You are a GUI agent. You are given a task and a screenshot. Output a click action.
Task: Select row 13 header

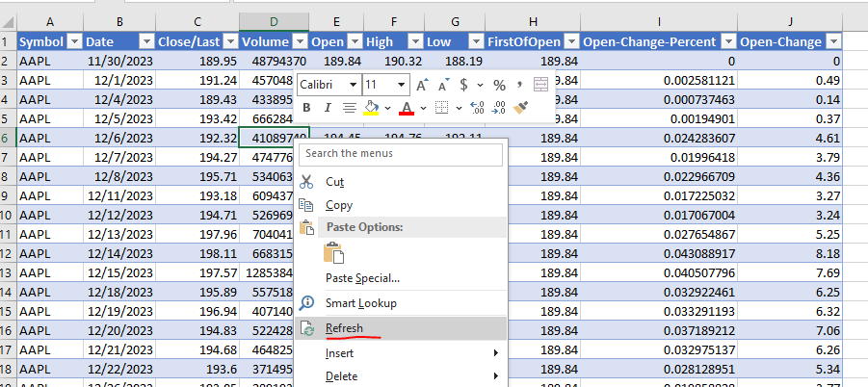click(x=8, y=273)
